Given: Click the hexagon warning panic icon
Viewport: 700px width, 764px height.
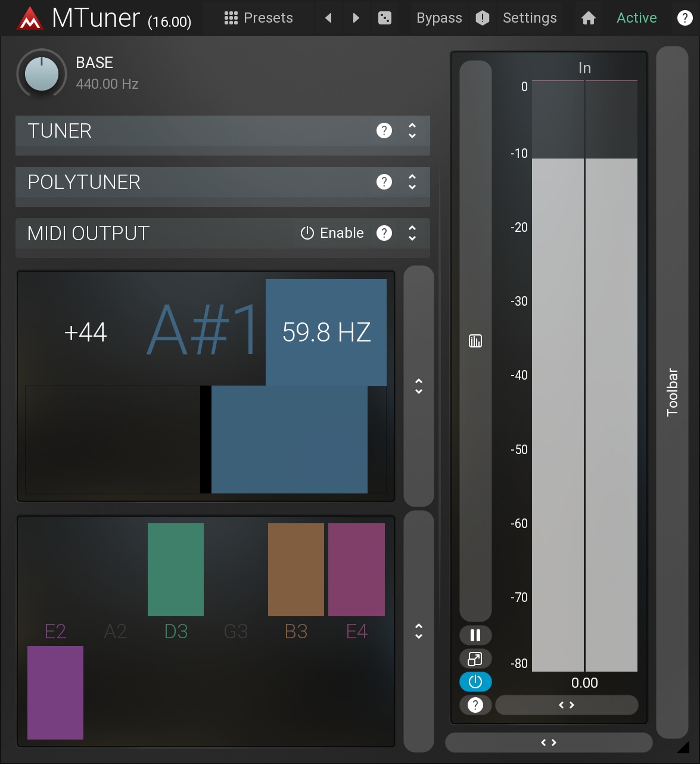Looking at the screenshot, I should click(483, 18).
